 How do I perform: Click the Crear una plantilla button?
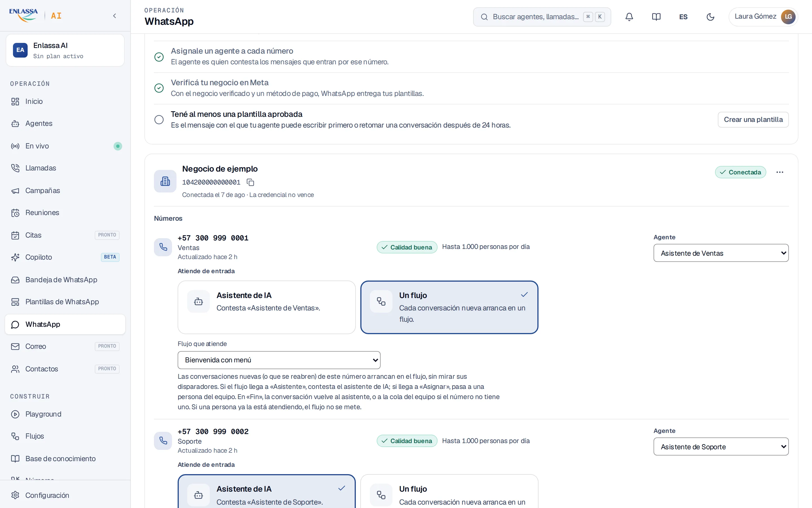coord(753,120)
